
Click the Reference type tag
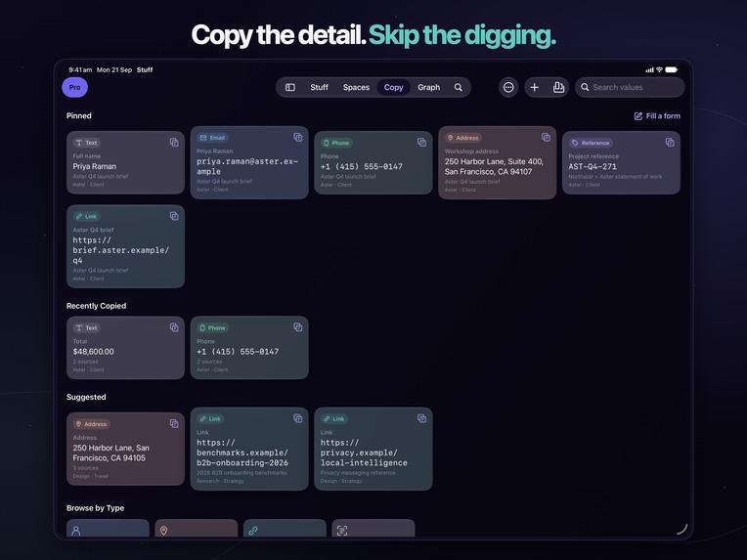coord(591,143)
